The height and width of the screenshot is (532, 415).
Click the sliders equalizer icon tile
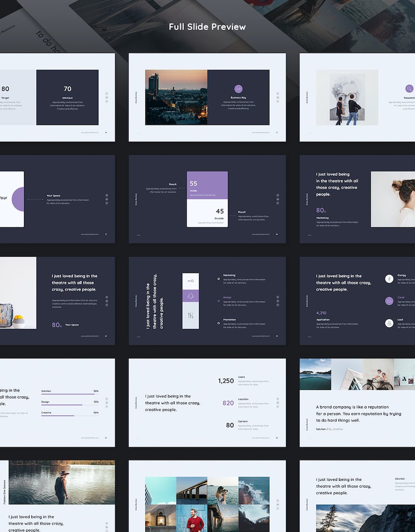tap(190, 315)
